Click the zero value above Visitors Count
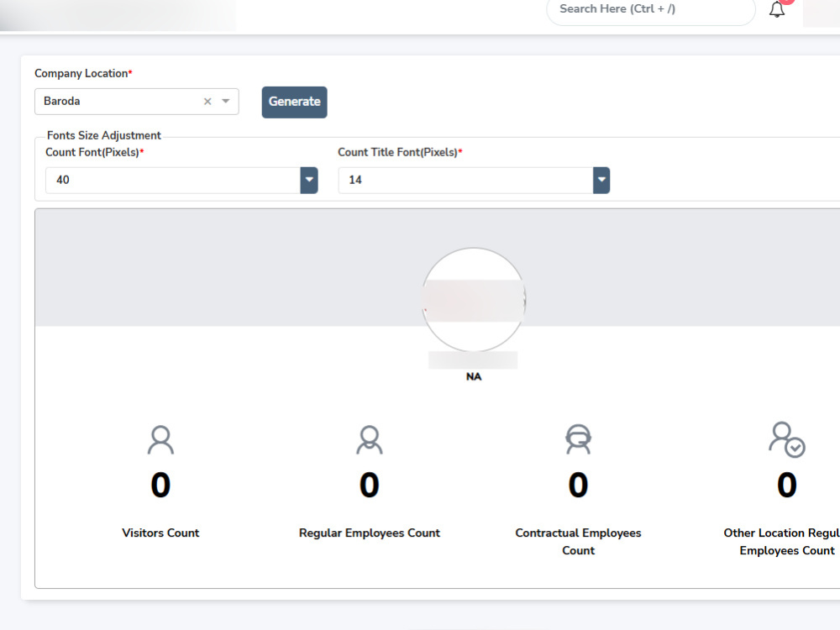Screen dimensions: 840x630 pos(160,485)
